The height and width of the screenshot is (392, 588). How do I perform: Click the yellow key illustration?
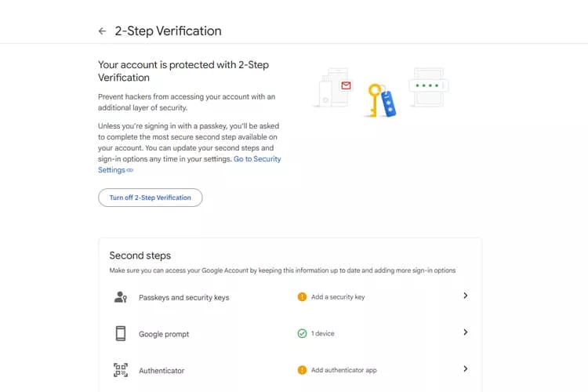374,100
